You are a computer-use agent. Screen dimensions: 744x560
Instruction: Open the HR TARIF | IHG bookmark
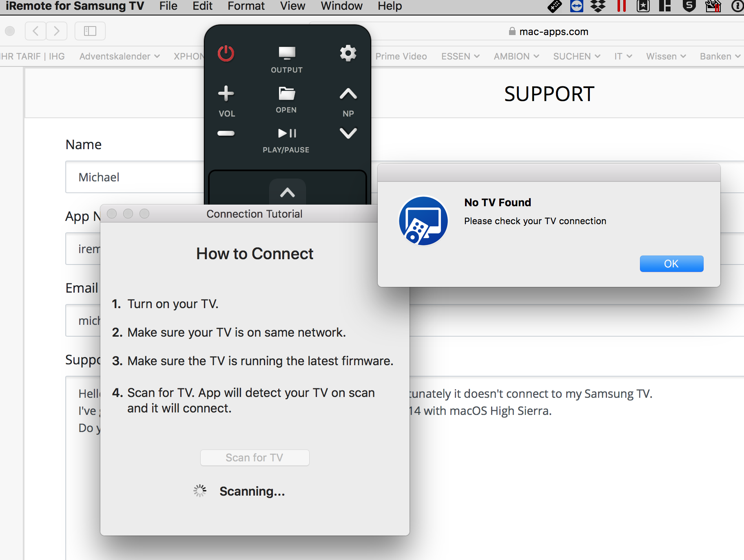coord(33,56)
